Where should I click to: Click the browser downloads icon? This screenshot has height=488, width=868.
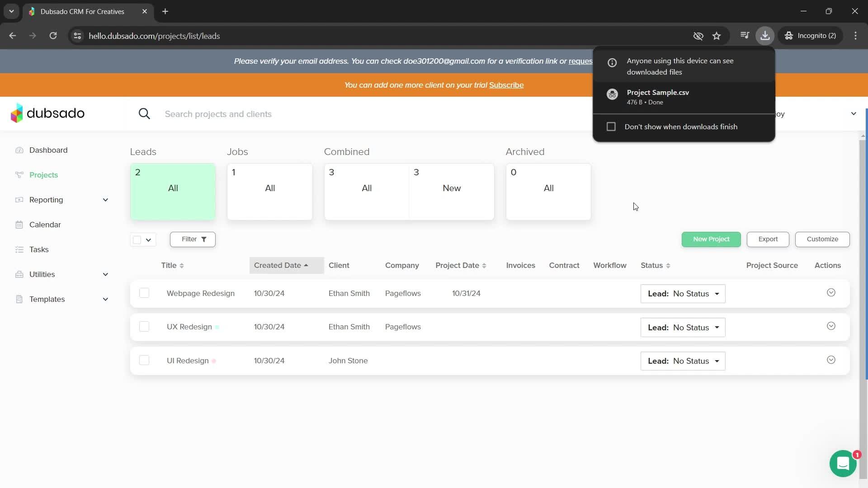click(x=765, y=36)
